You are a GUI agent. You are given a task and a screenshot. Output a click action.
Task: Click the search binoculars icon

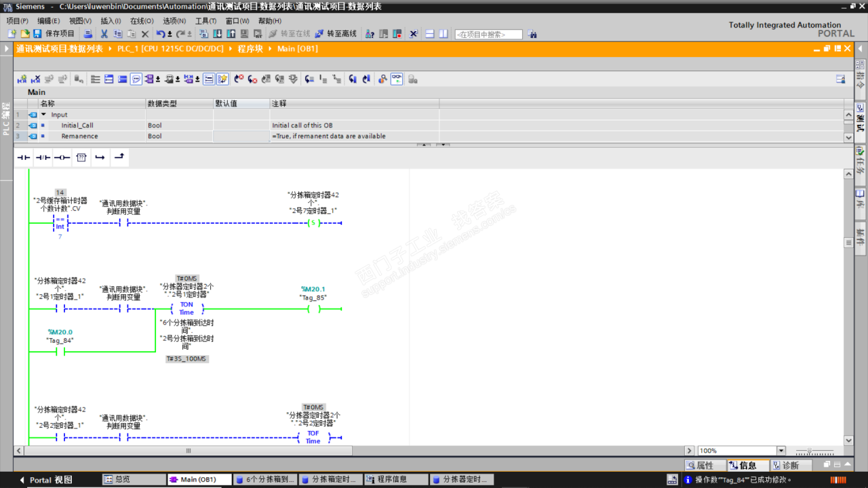pos(532,34)
